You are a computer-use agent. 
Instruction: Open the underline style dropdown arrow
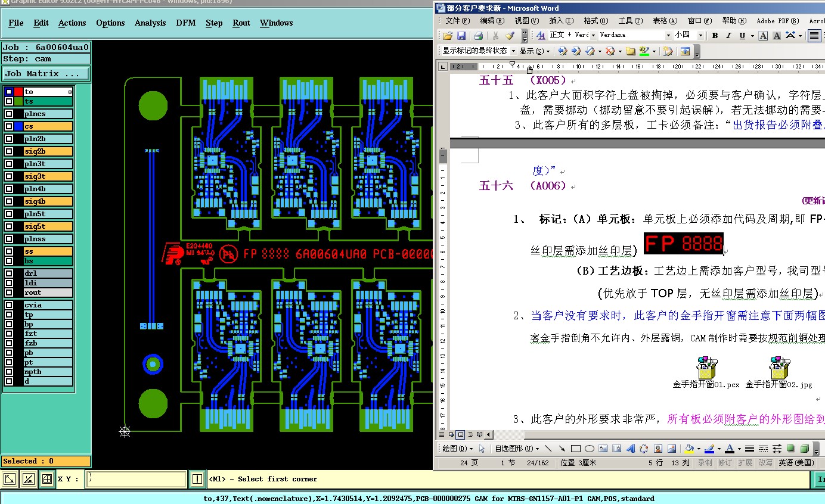(751, 36)
